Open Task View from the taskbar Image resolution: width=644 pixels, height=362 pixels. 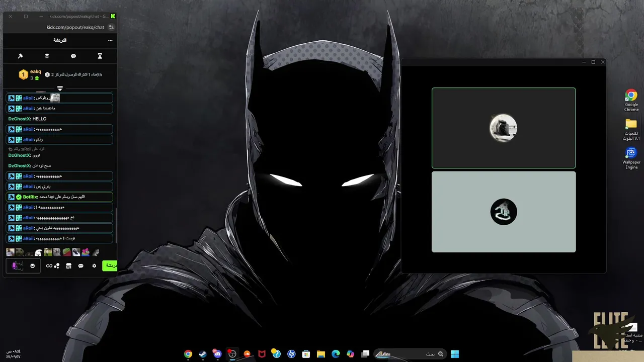(366, 354)
